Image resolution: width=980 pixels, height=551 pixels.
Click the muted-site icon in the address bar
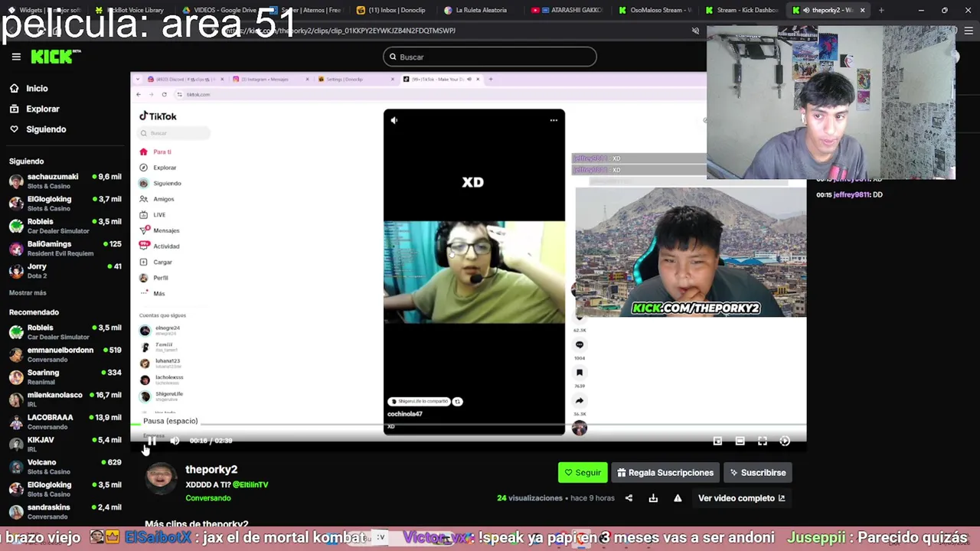[695, 31]
